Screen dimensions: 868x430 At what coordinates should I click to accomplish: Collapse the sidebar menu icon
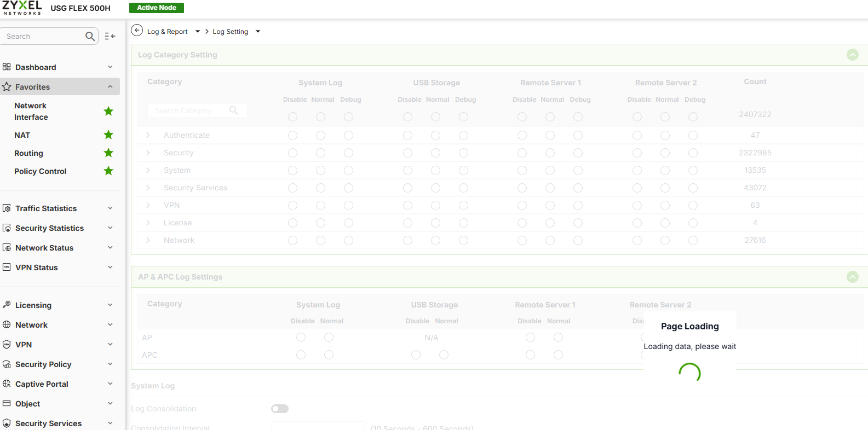click(x=110, y=36)
